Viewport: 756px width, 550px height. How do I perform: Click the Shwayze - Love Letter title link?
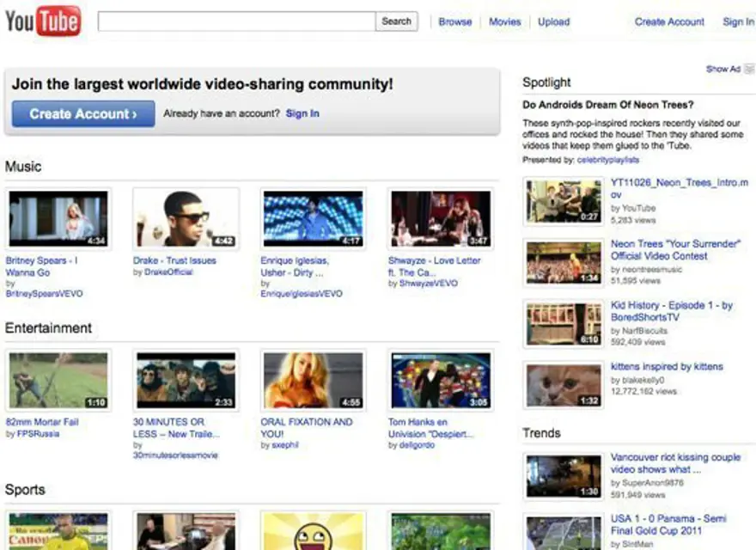point(434,266)
